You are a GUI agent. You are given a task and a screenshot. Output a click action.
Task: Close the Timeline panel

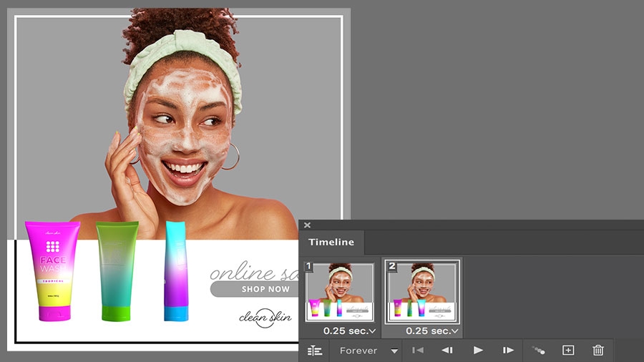(x=307, y=225)
